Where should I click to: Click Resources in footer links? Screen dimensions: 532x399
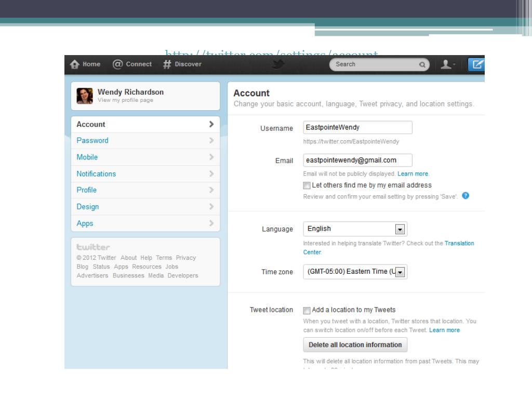pyautogui.click(x=147, y=267)
